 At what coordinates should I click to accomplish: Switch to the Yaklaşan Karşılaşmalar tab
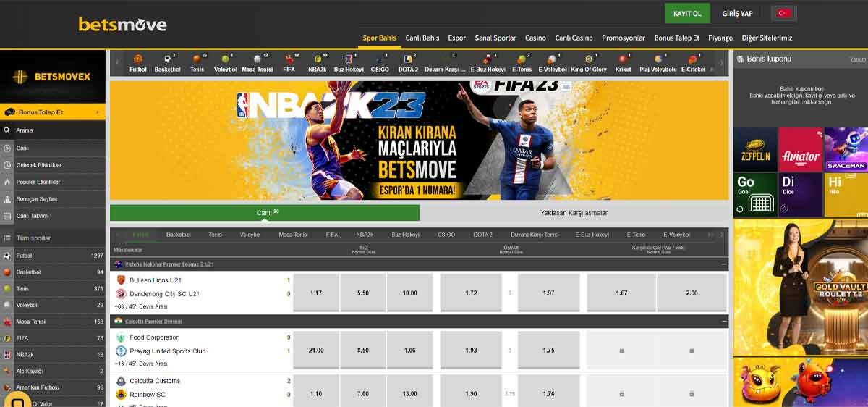pyautogui.click(x=574, y=213)
